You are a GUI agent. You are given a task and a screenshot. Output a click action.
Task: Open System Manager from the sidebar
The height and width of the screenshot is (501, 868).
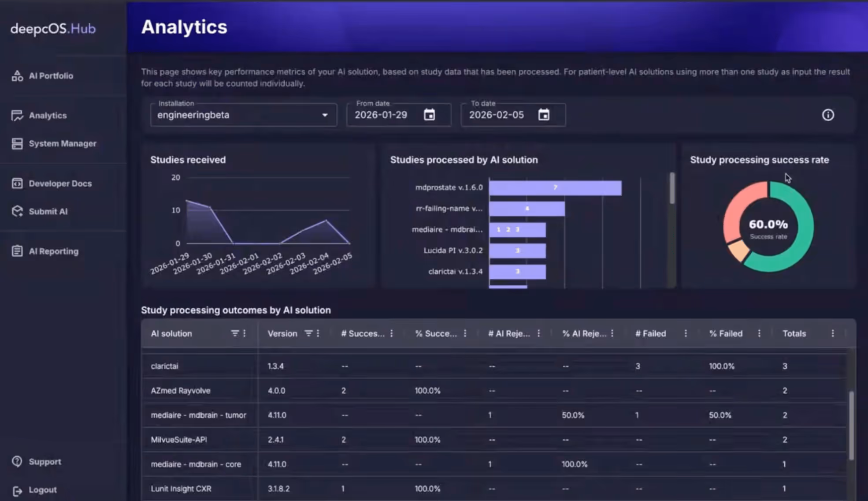click(x=62, y=144)
